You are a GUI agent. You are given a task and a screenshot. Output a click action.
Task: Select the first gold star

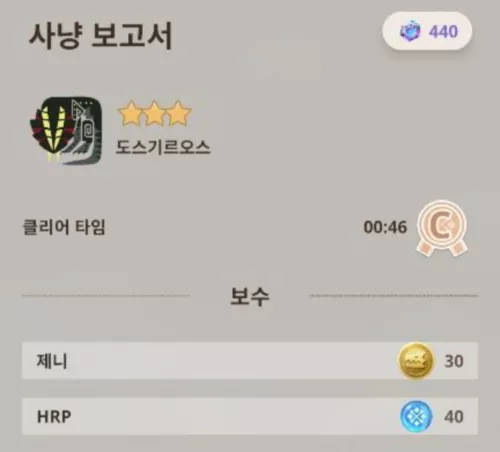[x=130, y=114]
